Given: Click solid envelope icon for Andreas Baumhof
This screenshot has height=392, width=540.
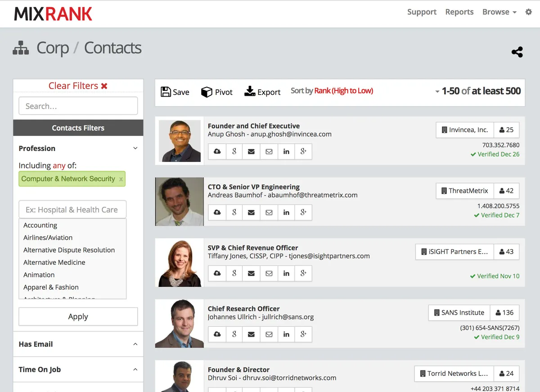Looking at the screenshot, I should (x=251, y=213).
